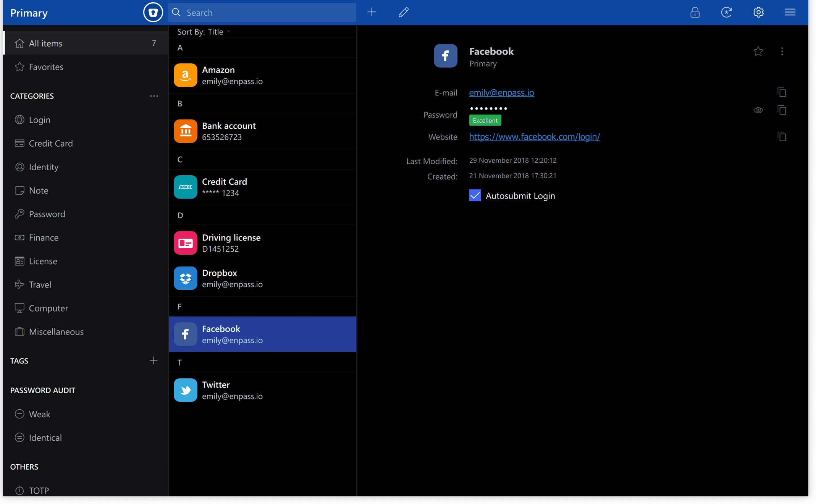
Task: Toggle the Facebook entry favorite star
Action: point(758,51)
